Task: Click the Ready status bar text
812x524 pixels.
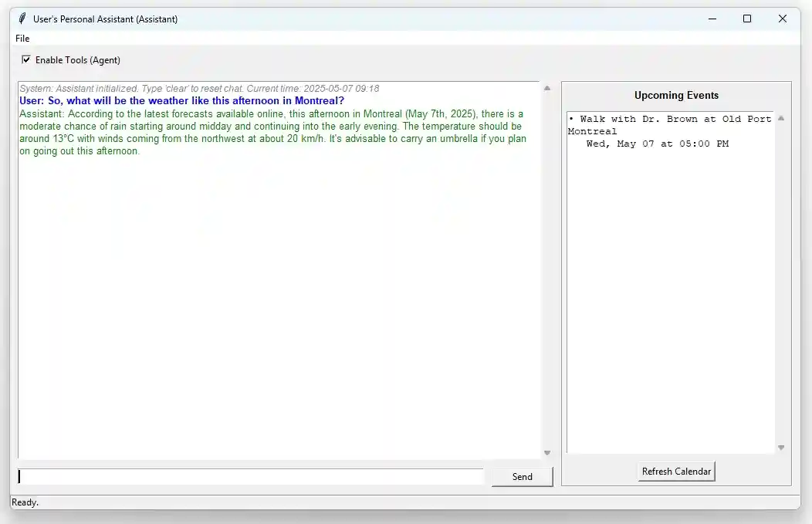Action: click(x=25, y=502)
